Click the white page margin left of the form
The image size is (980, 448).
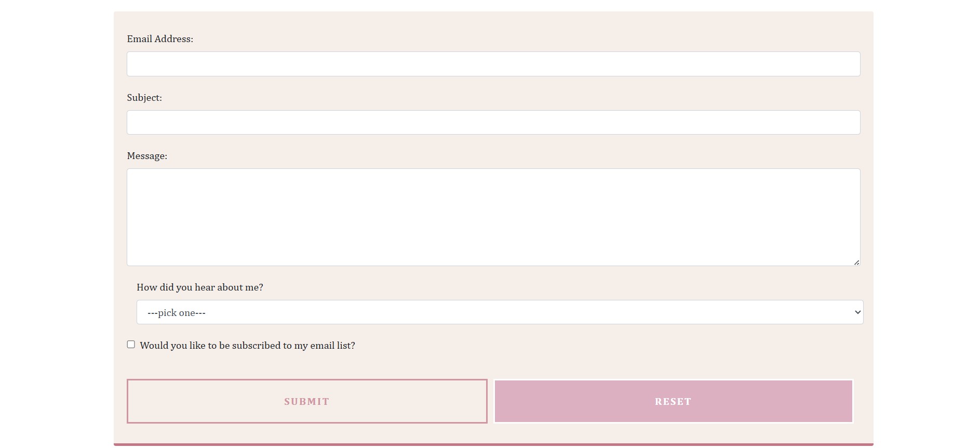[x=57, y=223]
